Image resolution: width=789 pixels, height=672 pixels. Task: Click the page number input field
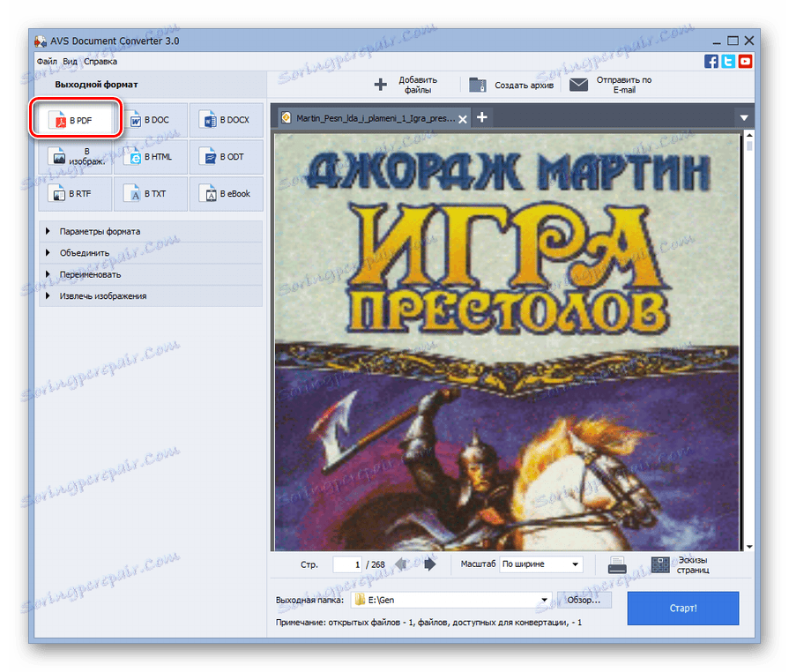coord(347,564)
